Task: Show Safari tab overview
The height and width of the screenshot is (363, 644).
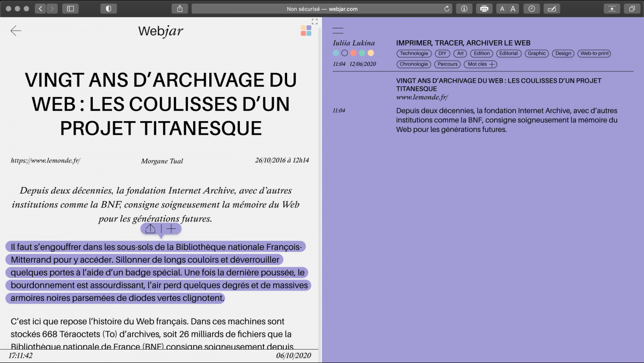Action: pos(632,9)
